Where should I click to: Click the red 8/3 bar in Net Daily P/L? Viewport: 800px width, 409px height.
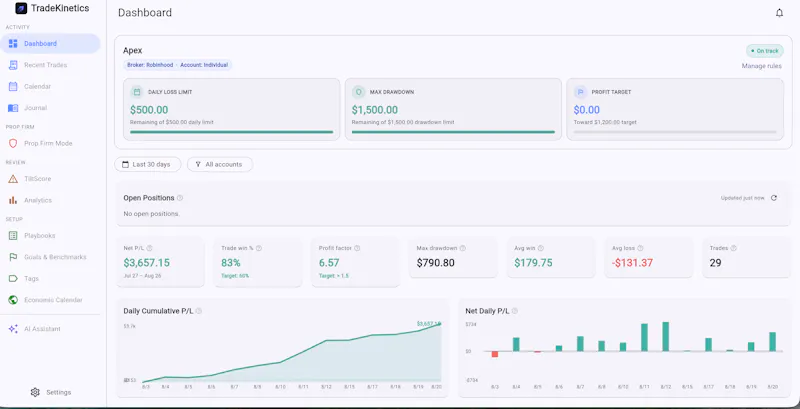(494, 354)
